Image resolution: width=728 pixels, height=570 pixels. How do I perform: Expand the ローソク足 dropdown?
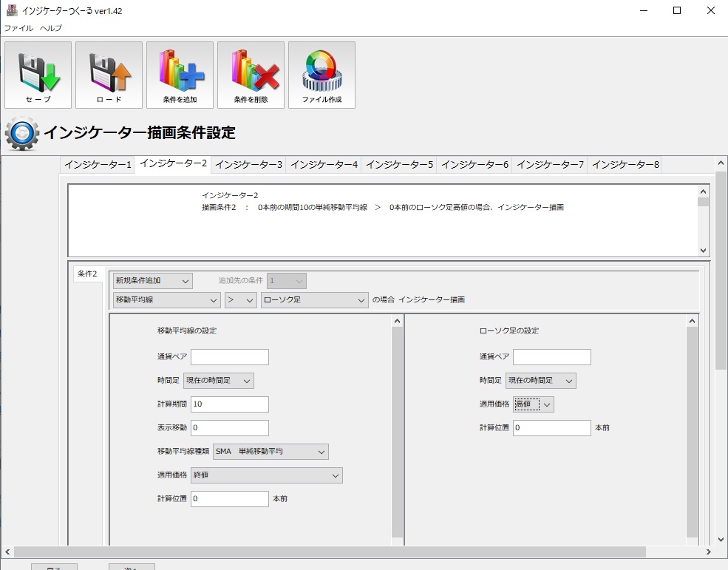click(315, 299)
